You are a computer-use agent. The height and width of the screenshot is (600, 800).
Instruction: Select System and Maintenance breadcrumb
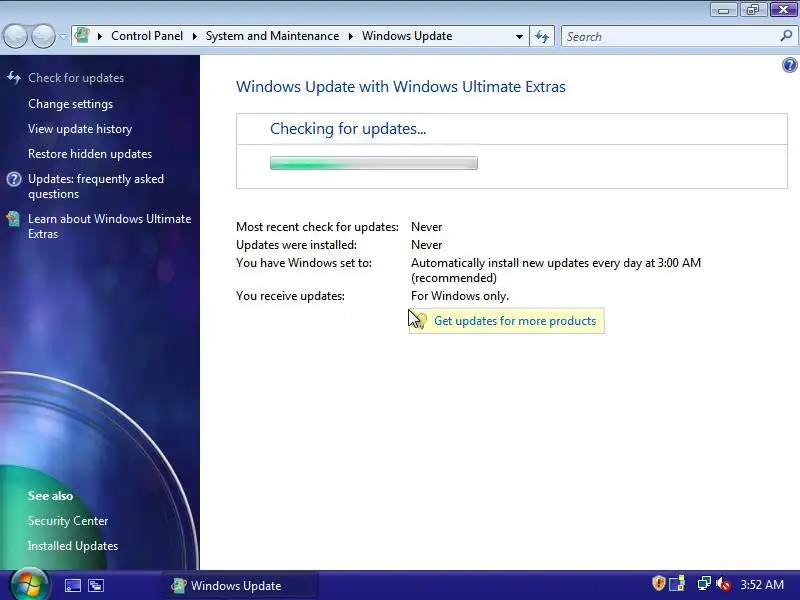pos(272,36)
